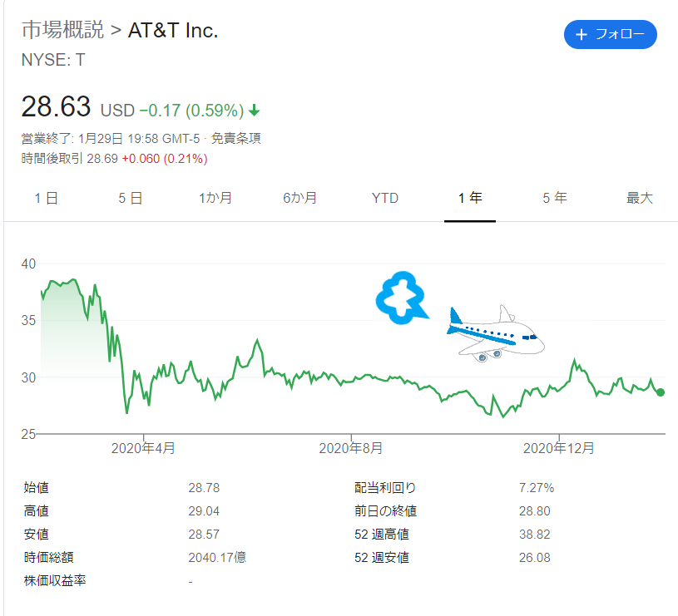This screenshot has height=616, width=678.
Task: Click the 2020年4月 axis marker
Action: pos(143,448)
